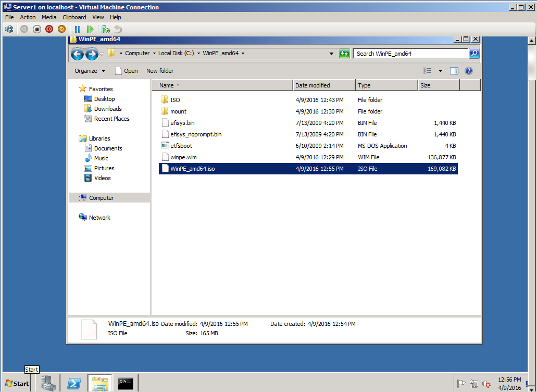Click the Start button
Viewport: 537px width, 392px height.
click(x=17, y=384)
